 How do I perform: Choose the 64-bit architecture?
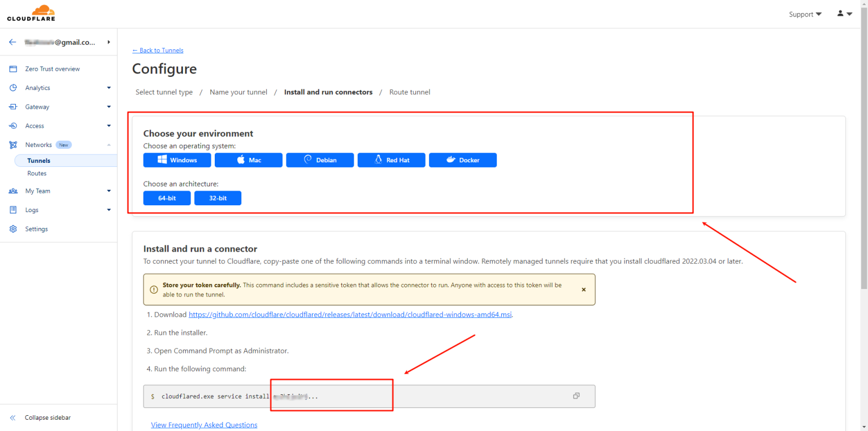pos(167,198)
